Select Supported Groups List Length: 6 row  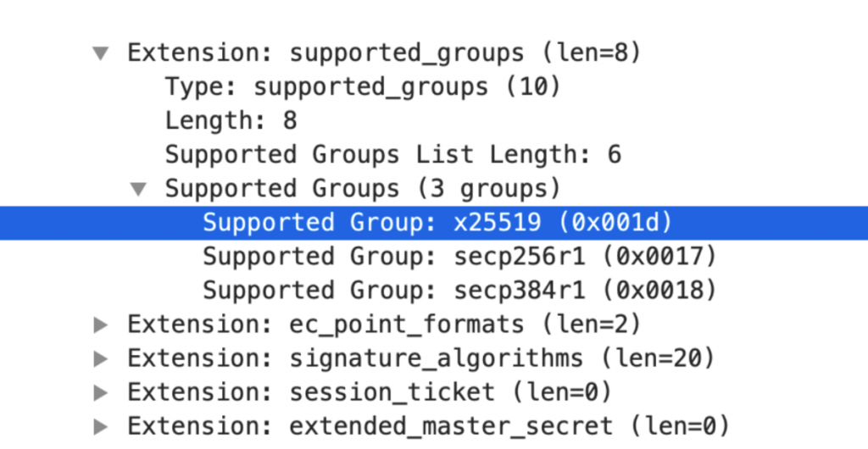(392, 155)
